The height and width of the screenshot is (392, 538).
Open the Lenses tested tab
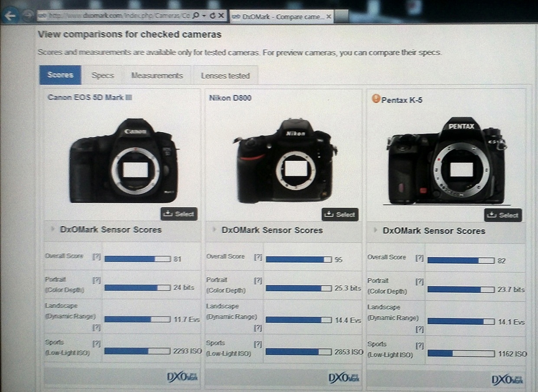coord(225,76)
